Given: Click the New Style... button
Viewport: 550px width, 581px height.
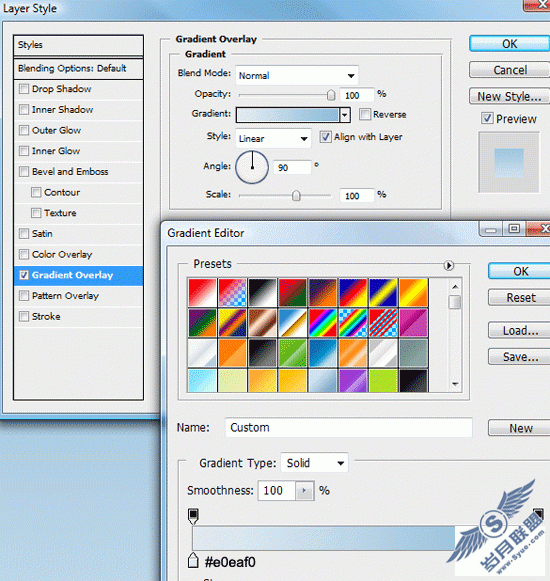Looking at the screenshot, I should point(510,96).
